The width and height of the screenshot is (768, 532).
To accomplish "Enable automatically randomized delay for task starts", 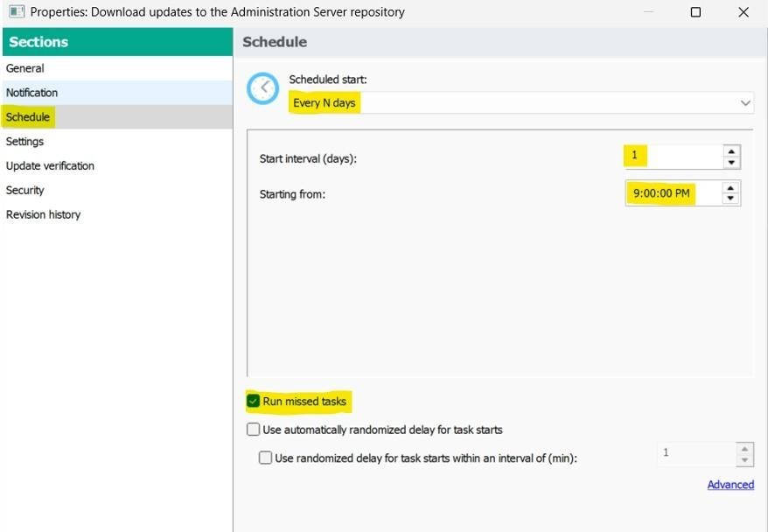I will 254,430.
